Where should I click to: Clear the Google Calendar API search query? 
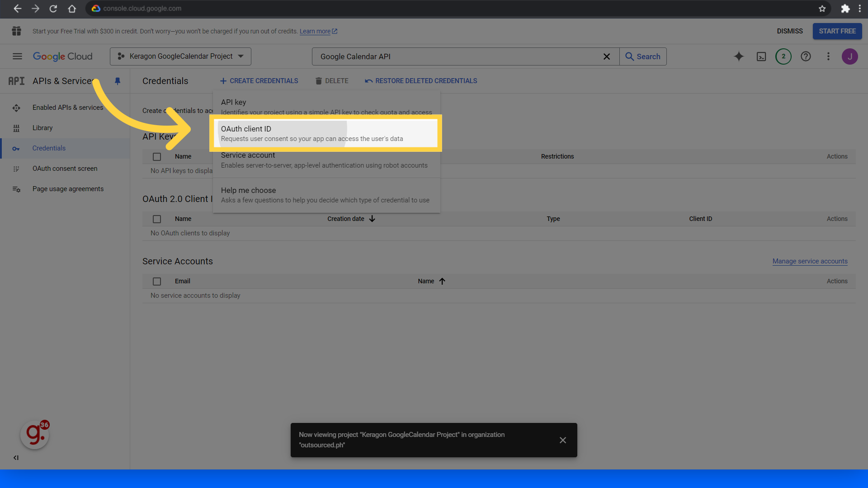(x=607, y=56)
